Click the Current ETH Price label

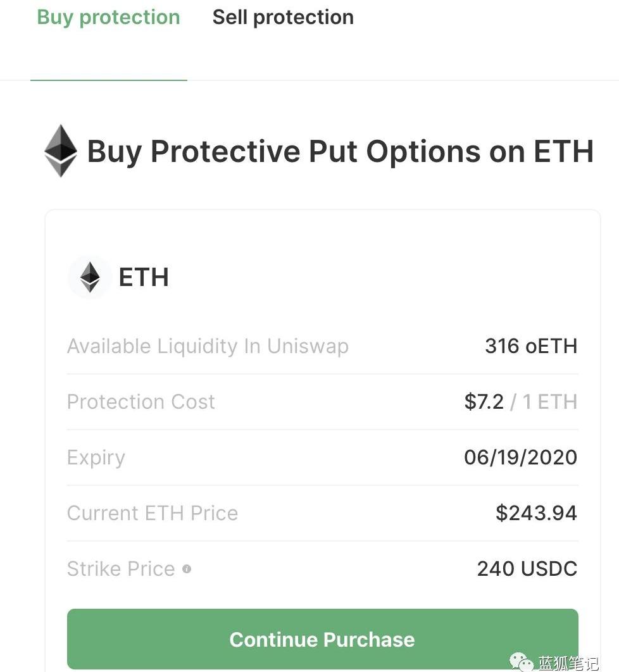pyautogui.click(x=153, y=513)
